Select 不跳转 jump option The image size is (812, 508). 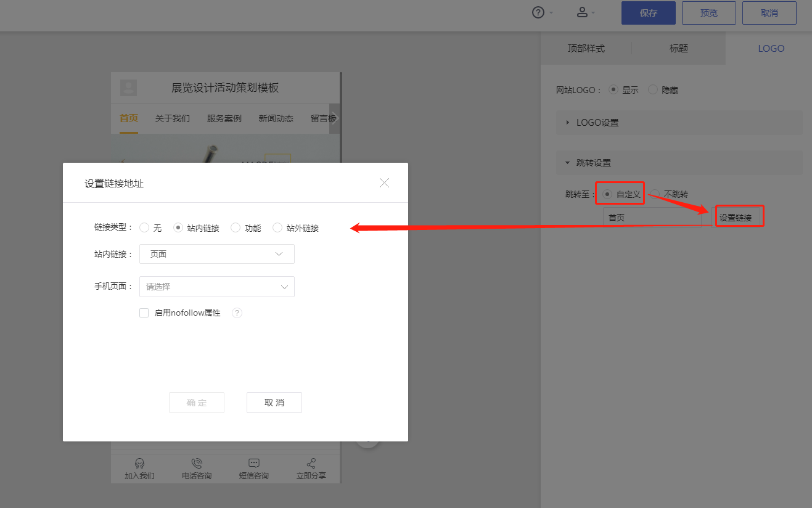click(x=655, y=194)
